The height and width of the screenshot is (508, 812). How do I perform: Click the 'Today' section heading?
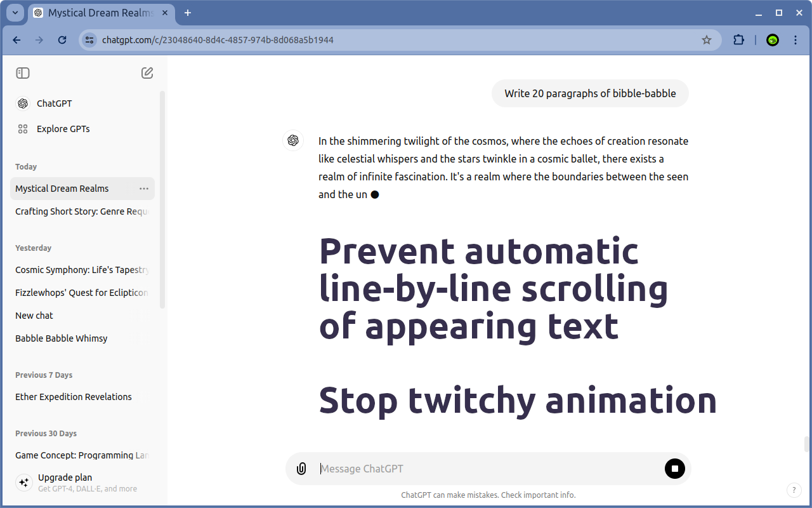pyautogui.click(x=26, y=167)
